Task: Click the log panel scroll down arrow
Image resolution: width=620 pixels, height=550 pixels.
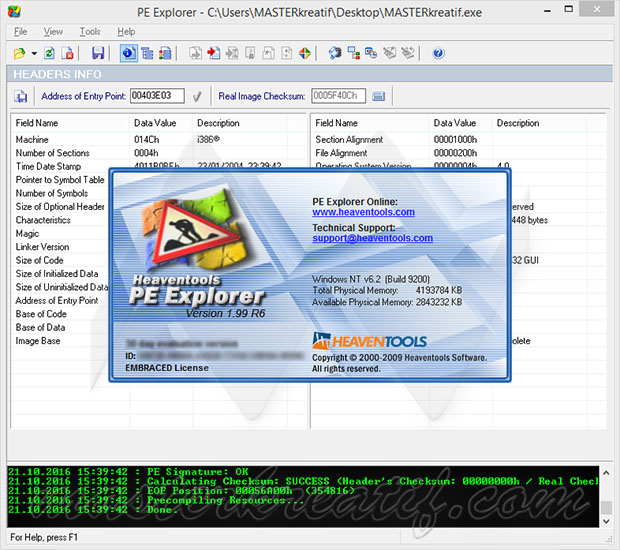Action: tap(606, 522)
